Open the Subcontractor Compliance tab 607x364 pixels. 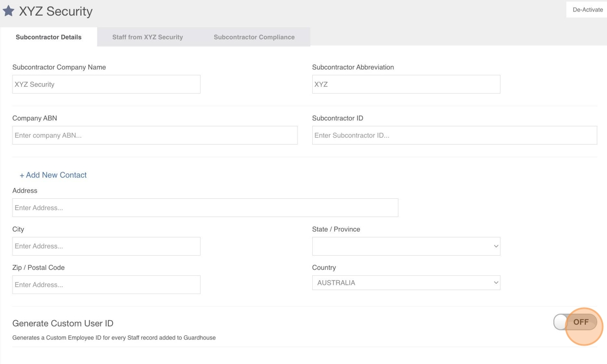(x=254, y=37)
